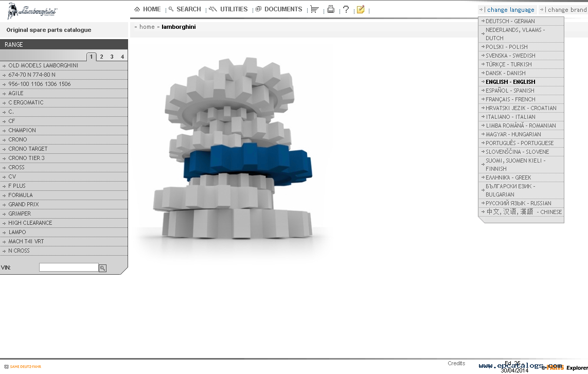Click the home breadcrumb link
Screen dimensions: 588x374
tap(147, 27)
